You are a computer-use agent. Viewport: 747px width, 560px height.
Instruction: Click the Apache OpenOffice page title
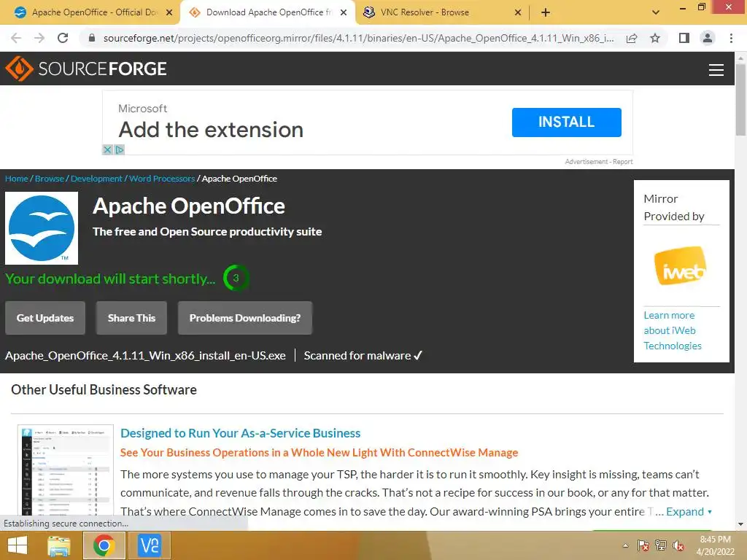[x=189, y=206]
